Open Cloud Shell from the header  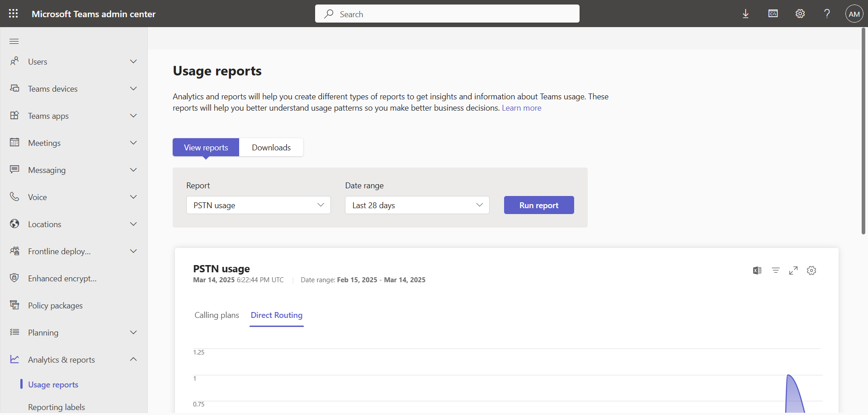pyautogui.click(x=773, y=14)
